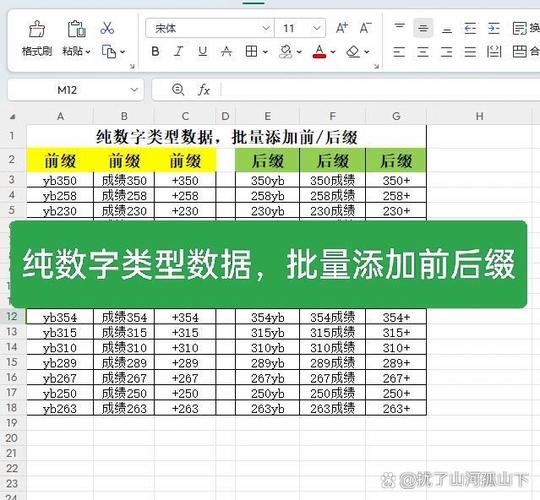Click the Justify alignment icon
This screenshot has width=540, height=500.
pos(470,52)
